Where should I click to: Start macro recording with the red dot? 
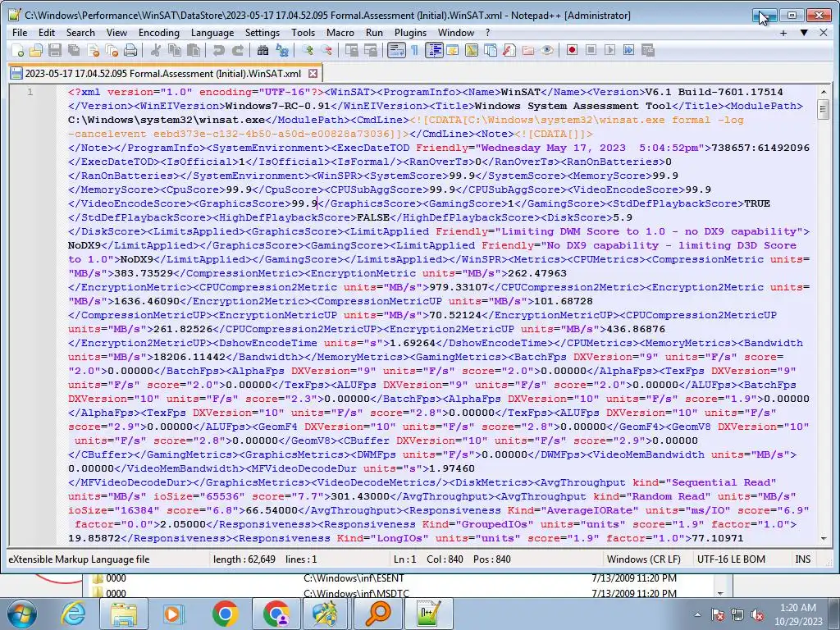(x=572, y=50)
